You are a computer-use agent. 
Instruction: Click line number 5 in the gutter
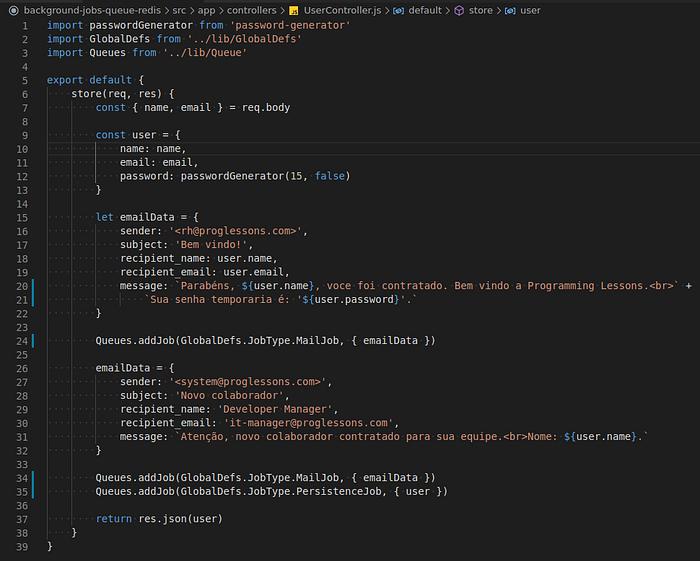[x=25, y=81]
